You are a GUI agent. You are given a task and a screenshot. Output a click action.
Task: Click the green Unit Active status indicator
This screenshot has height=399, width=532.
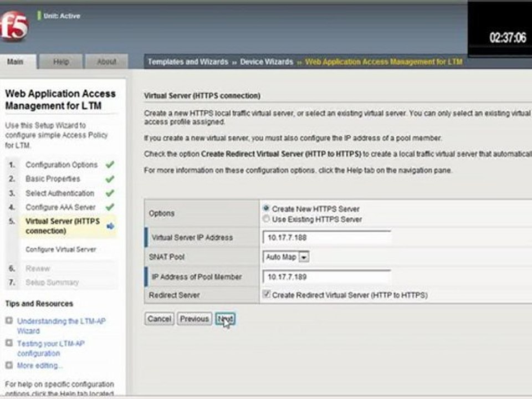(39, 16)
